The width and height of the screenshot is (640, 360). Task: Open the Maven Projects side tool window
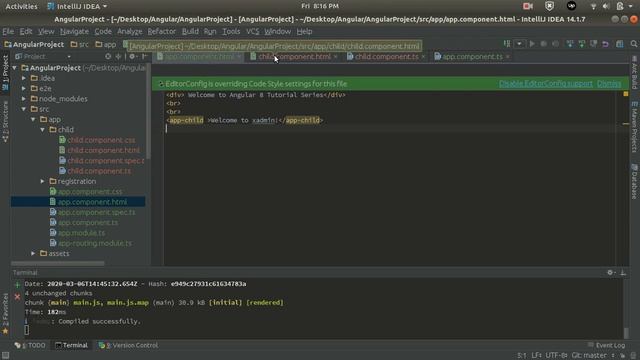click(x=634, y=127)
